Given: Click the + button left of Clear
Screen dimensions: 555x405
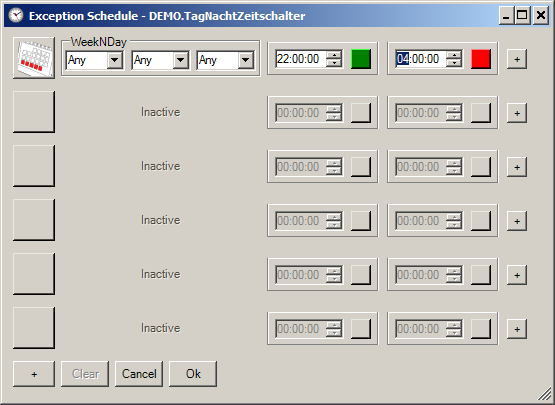Looking at the screenshot, I should click(34, 374).
